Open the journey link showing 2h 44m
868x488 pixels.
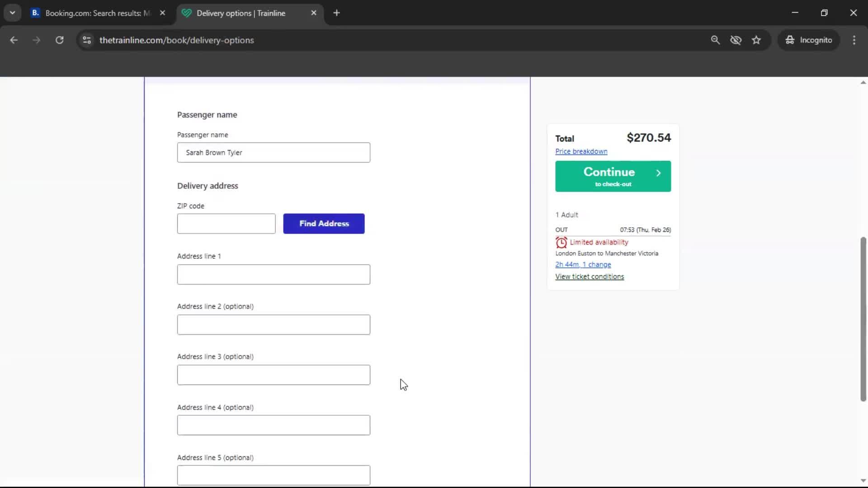(583, 264)
